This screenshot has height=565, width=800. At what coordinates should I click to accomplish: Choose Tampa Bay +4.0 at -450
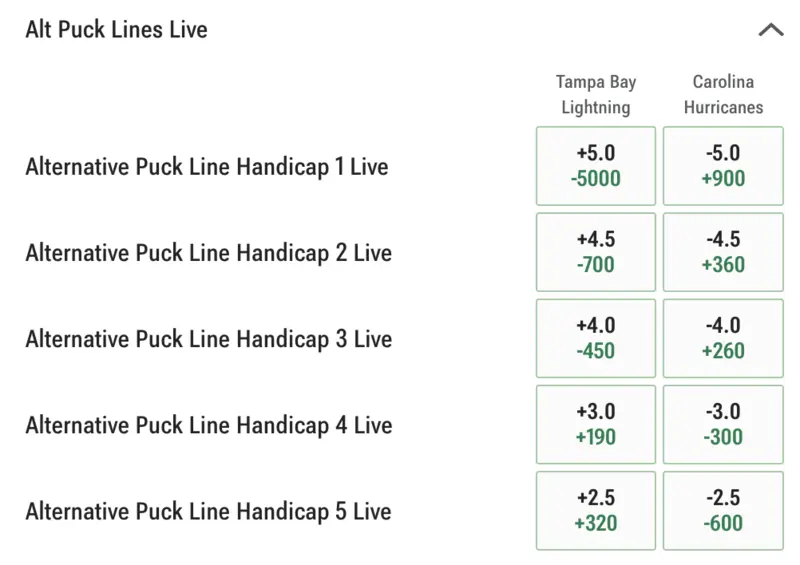[x=596, y=338]
